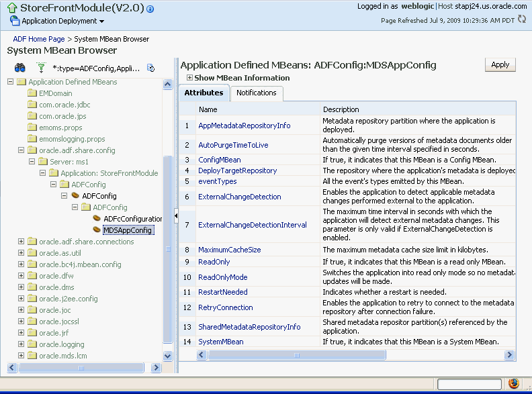This screenshot has height=394, width=532.
Task: Open the AppMetadataRepositoryInfo attribute
Action: point(245,126)
